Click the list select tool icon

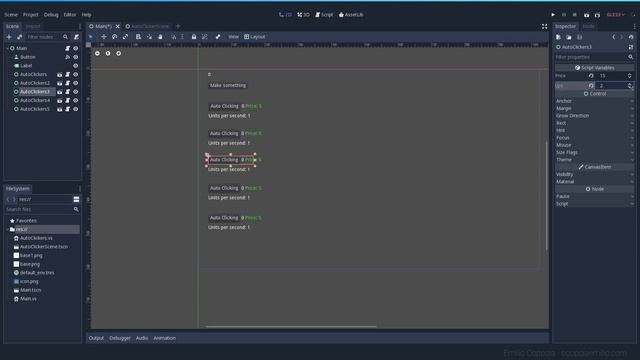click(x=138, y=37)
